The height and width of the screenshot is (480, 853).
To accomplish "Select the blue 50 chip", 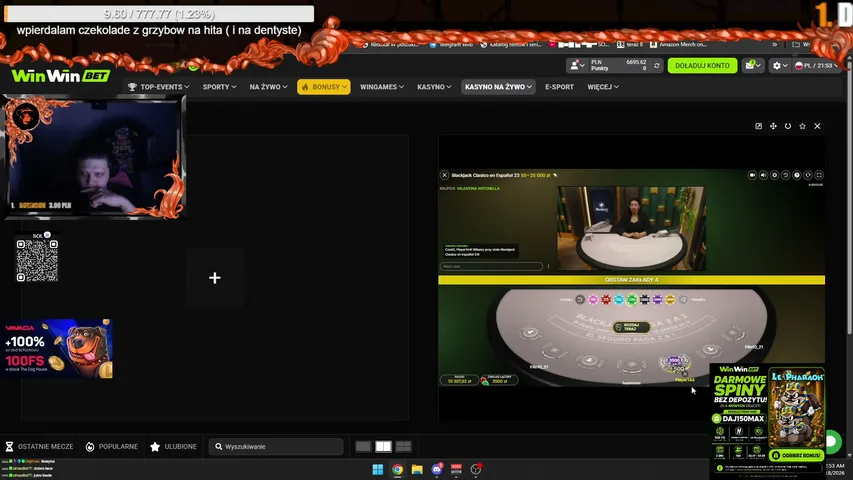I will [619, 299].
